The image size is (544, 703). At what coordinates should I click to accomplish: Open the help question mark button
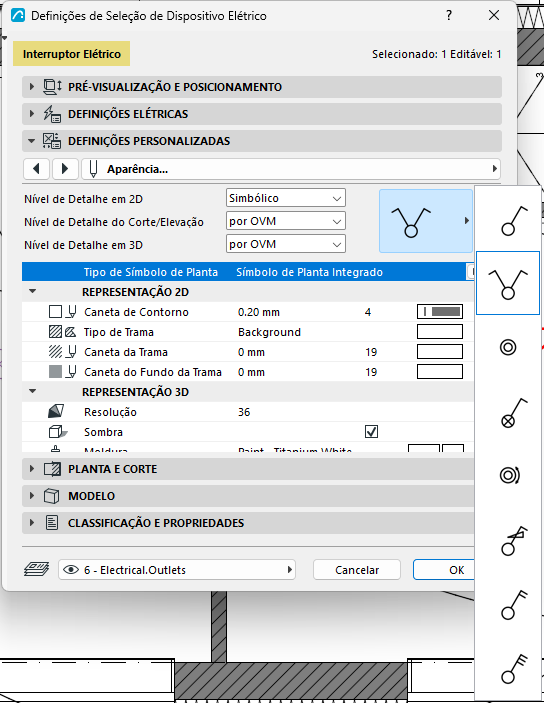tap(449, 15)
